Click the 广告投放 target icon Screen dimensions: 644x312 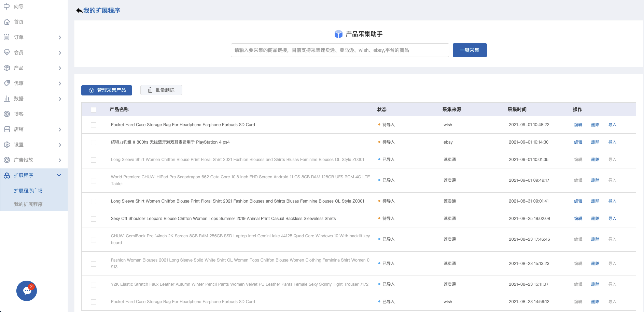[7, 160]
